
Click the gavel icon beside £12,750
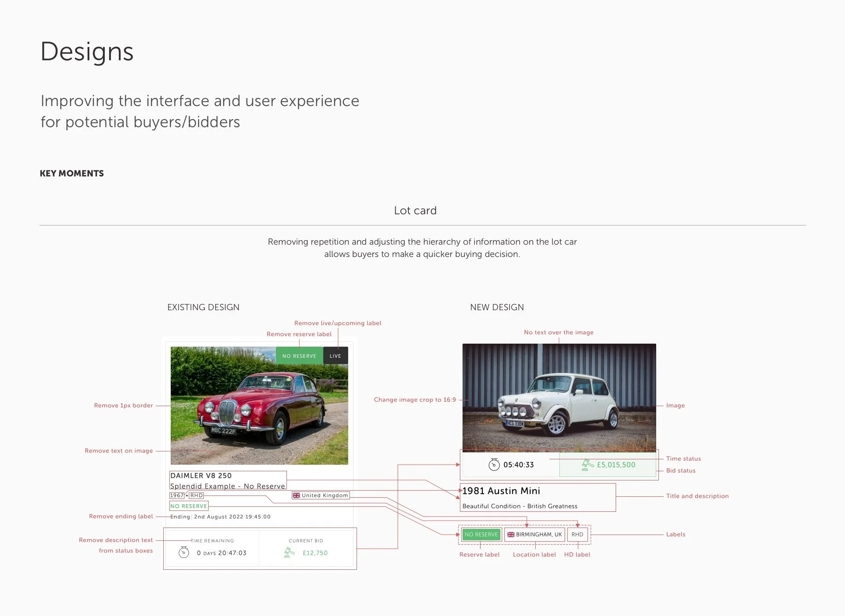[x=289, y=552]
